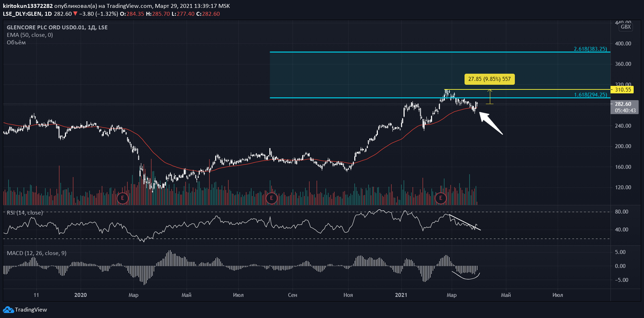This screenshot has height=318, width=644.
Task: Click the current price tag 282.60
Action: pos(623,104)
